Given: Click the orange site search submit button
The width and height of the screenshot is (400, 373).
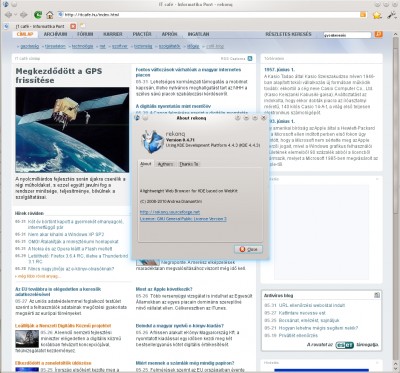Looking at the screenshot, I should tap(378, 34).
